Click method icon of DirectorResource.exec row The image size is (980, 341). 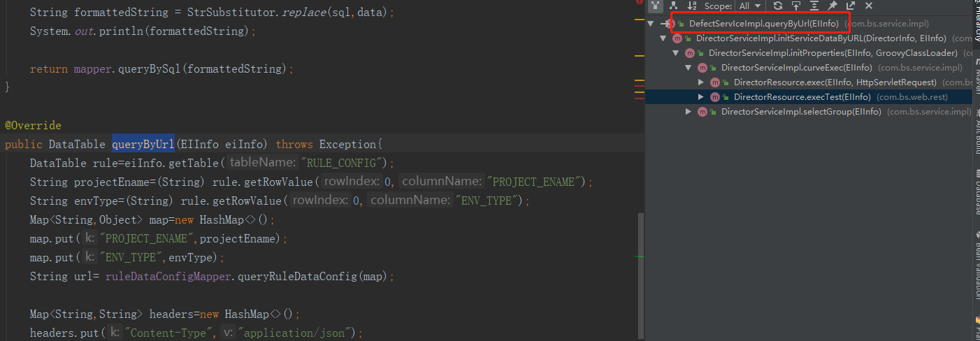coord(714,82)
